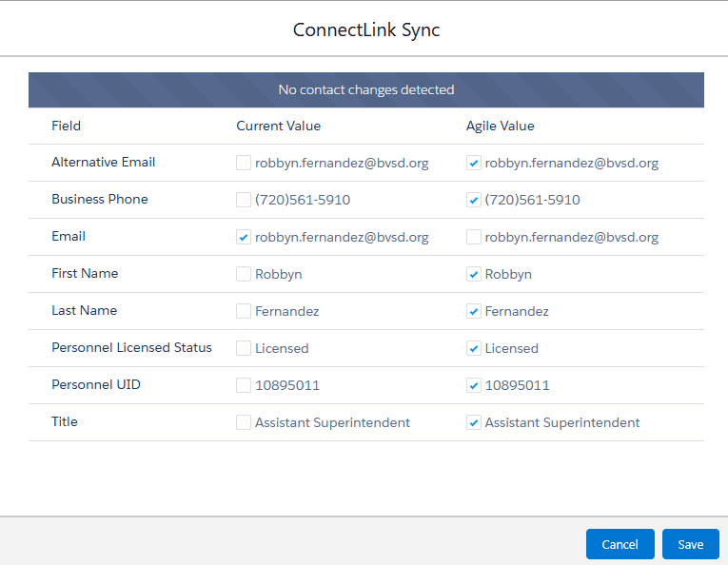Viewport: 728px width, 565px height.
Task: Uncheck Agile Value Title checkbox
Action: point(474,422)
